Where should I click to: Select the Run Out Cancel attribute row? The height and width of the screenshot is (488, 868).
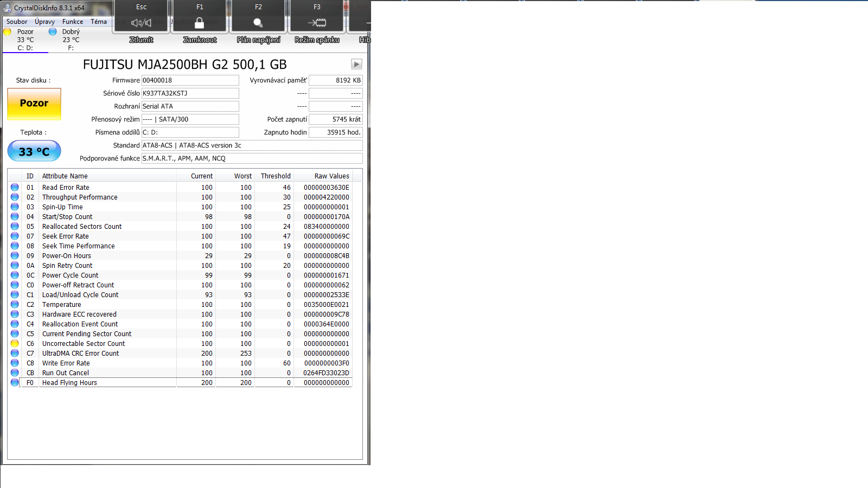(181, 373)
